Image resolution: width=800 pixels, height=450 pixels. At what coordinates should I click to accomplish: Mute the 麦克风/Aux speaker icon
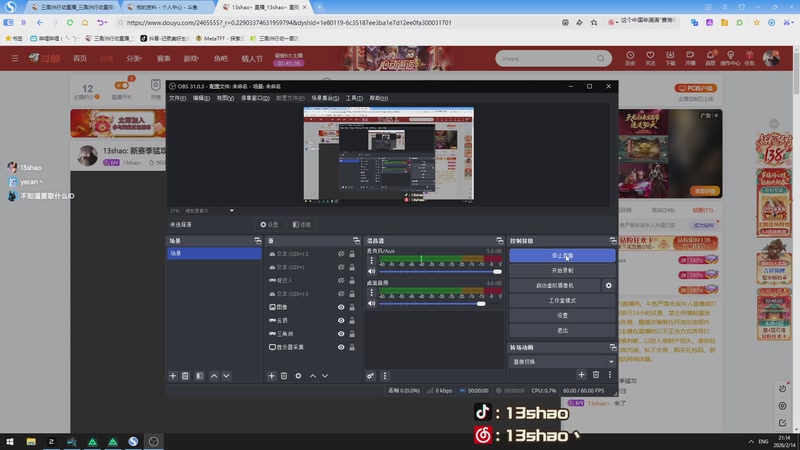(371, 272)
